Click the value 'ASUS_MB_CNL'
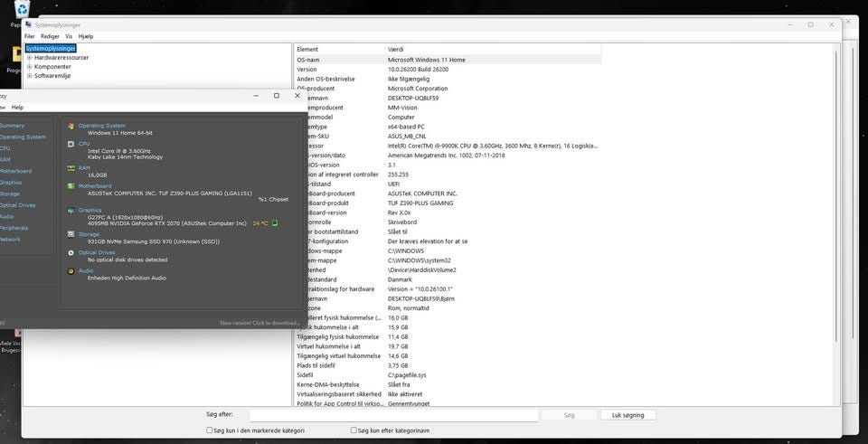This screenshot has width=868, height=444. (x=407, y=137)
